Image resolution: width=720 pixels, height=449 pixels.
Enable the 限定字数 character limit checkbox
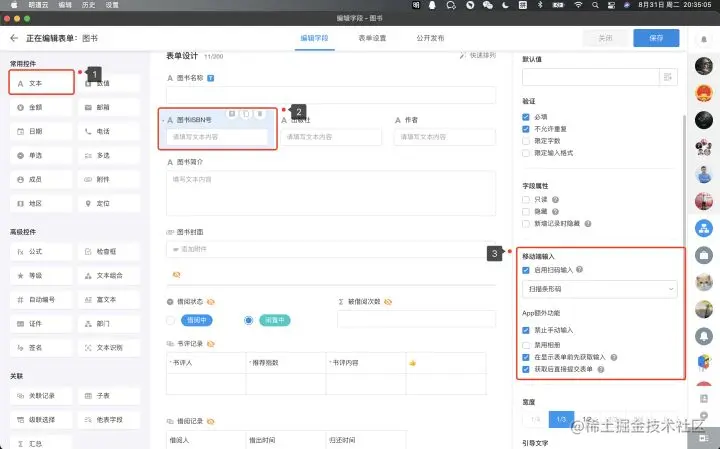(526, 141)
